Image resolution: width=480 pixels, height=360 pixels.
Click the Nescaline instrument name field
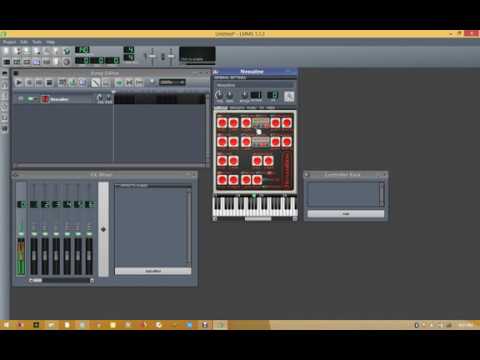tap(255, 85)
